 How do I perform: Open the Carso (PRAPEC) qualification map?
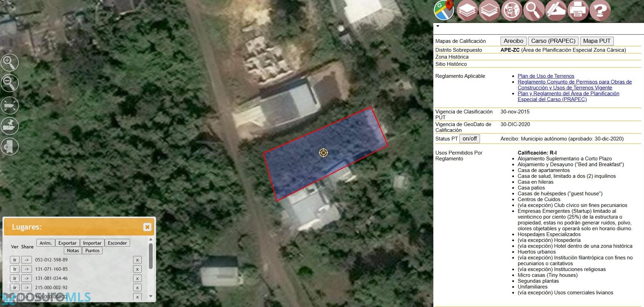(x=553, y=41)
